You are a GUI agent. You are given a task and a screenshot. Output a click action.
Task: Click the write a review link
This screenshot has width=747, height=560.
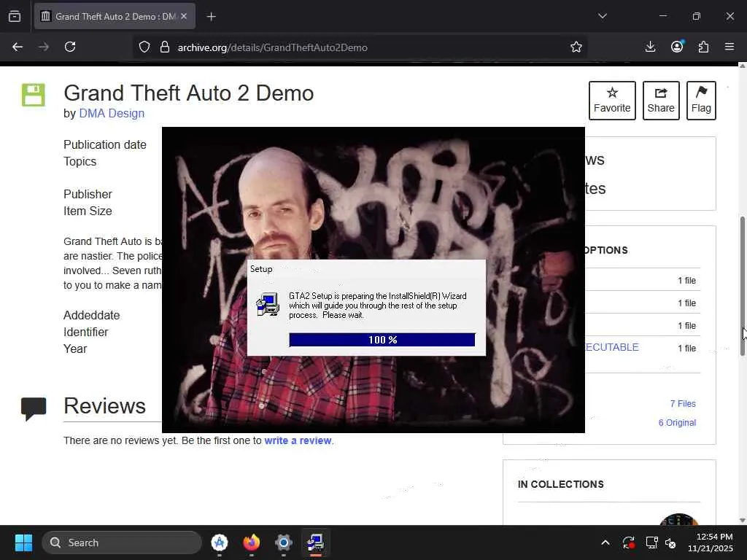click(298, 440)
